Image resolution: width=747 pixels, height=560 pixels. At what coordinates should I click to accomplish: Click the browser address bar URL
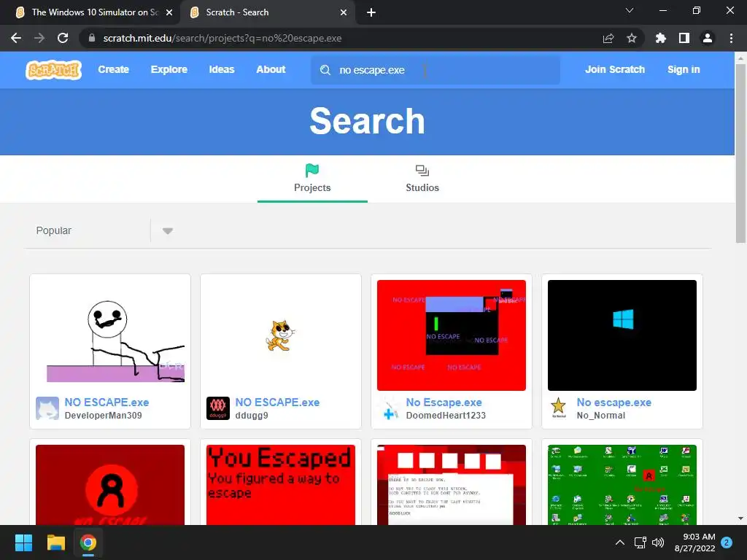222,38
